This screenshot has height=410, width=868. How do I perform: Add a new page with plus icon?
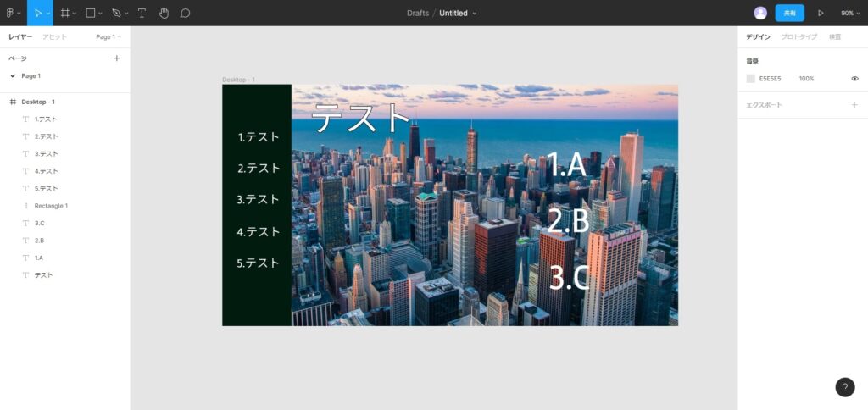tap(117, 58)
